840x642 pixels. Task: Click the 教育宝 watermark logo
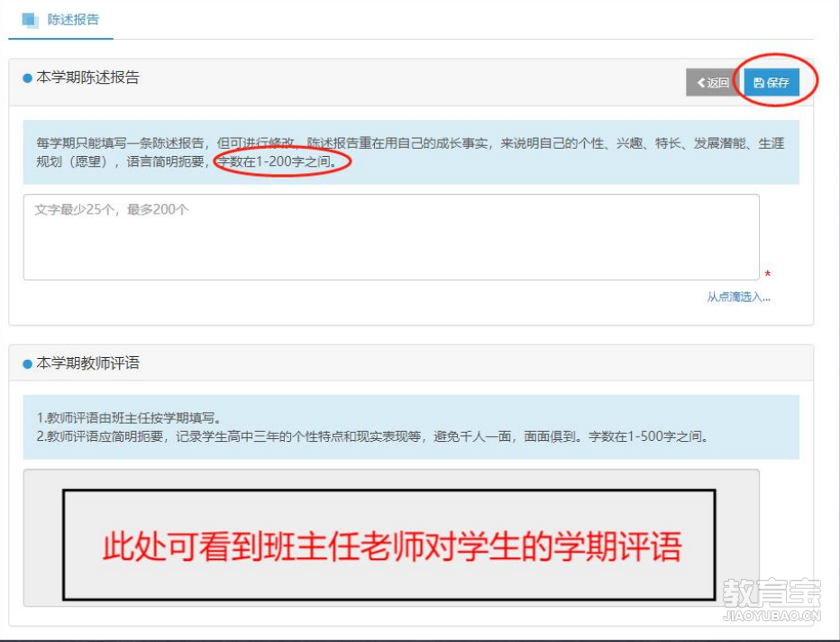click(772, 601)
